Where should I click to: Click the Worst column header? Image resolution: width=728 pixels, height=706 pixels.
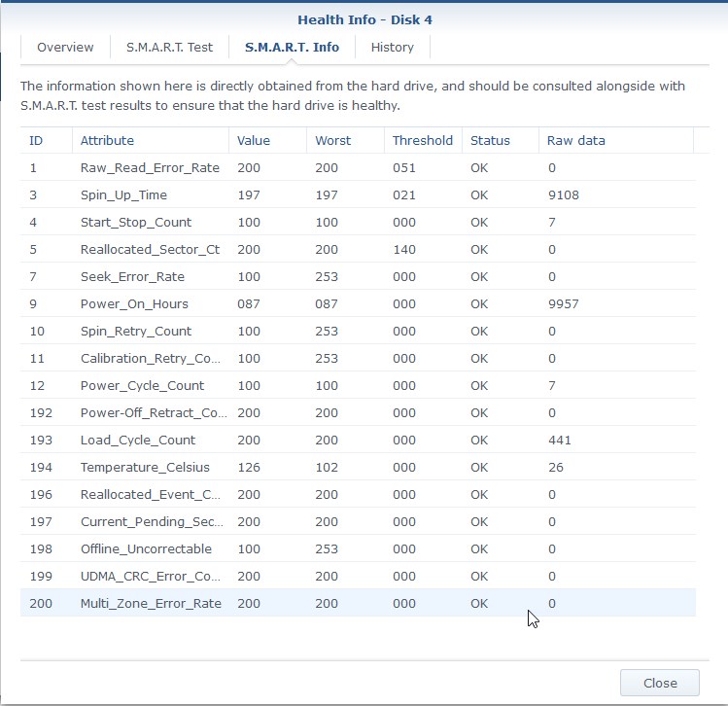(x=345, y=140)
